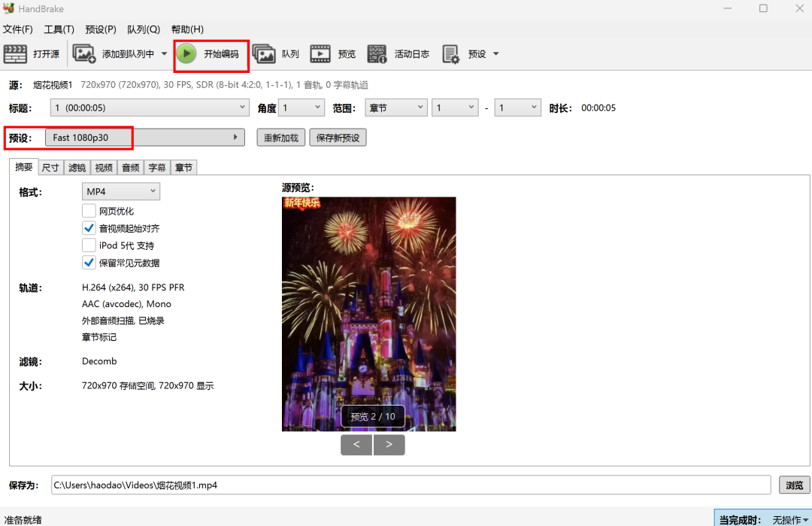
Task: Expand the MP4 格式 dropdown
Action: (x=121, y=192)
